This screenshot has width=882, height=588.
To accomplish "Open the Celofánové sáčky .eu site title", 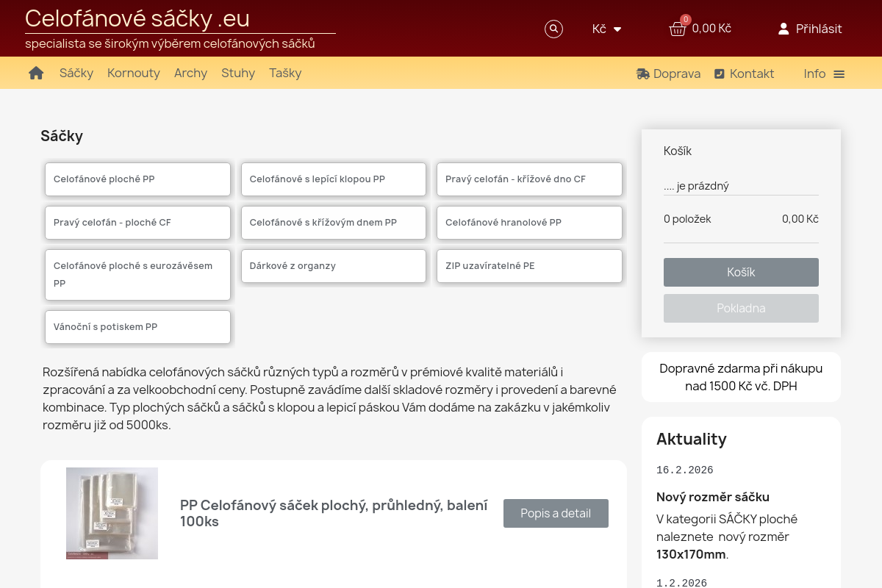I will tap(137, 18).
